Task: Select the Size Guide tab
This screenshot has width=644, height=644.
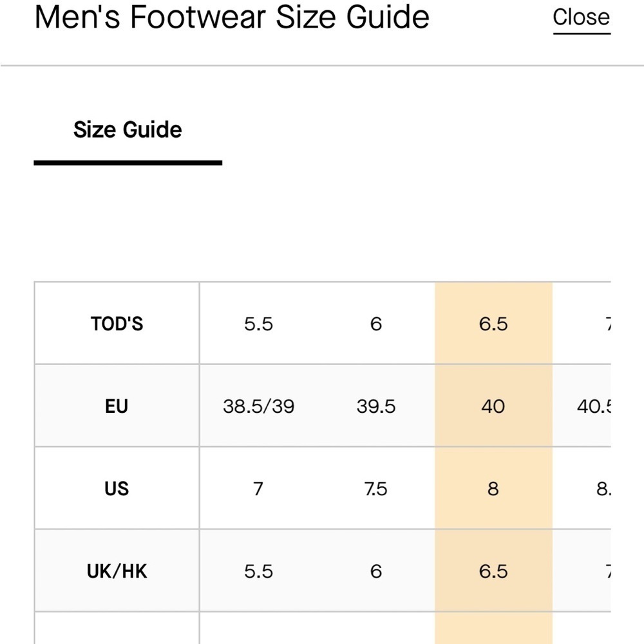Action: tap(128, 130)
